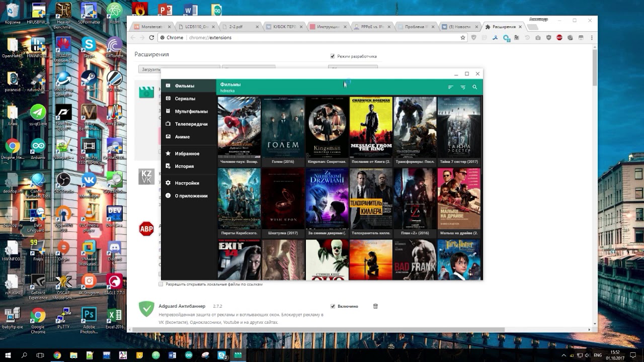This screenshot has width=644, height=362.
Task: Go to the Аниме section
Action: point(189,137)
